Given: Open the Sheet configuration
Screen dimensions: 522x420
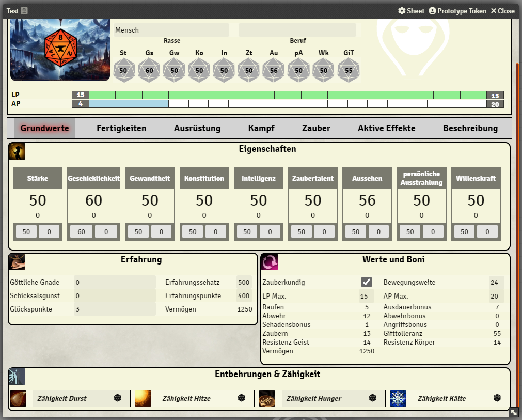Looking at the screenshot, I should click(x=411, y=11).
